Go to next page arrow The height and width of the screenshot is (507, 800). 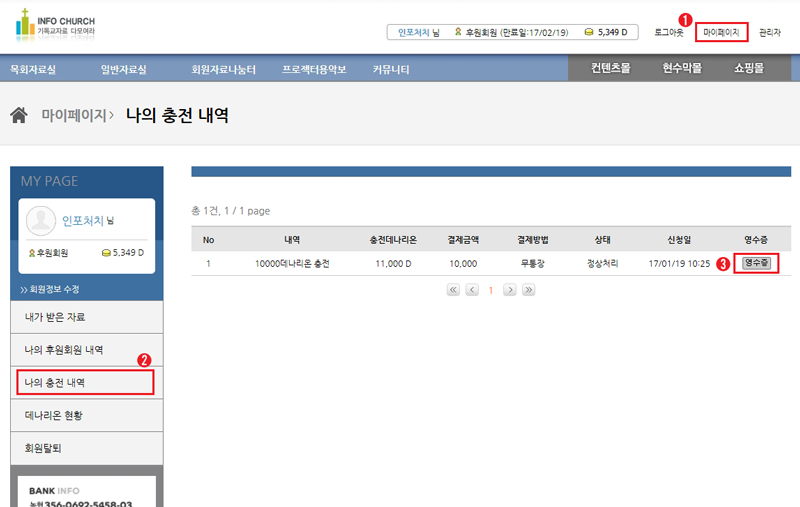509,289
